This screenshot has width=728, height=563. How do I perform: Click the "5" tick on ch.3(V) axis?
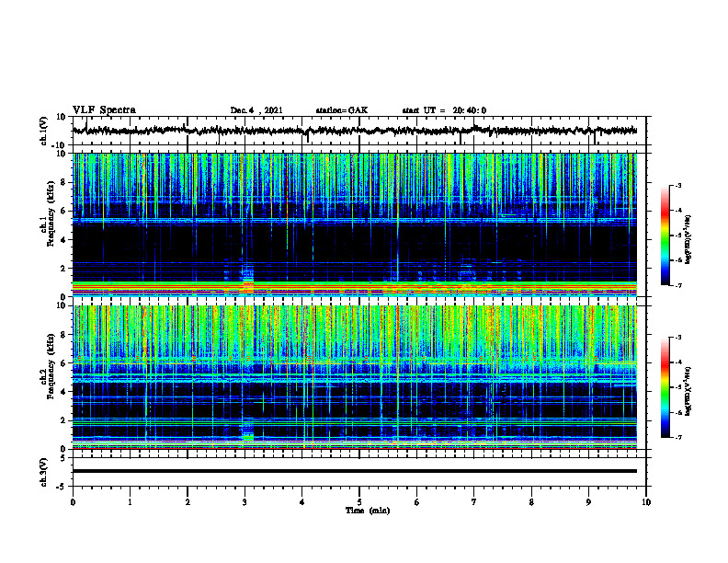pos(63,458)
